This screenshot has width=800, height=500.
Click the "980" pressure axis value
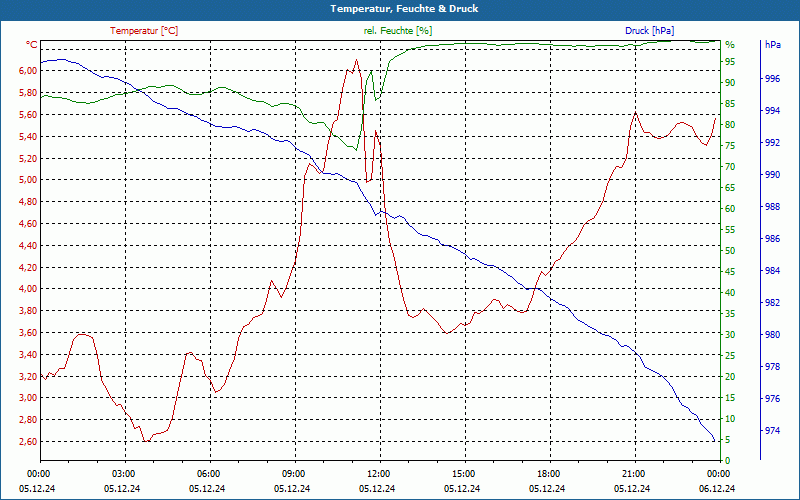click(x=773, y=335)
